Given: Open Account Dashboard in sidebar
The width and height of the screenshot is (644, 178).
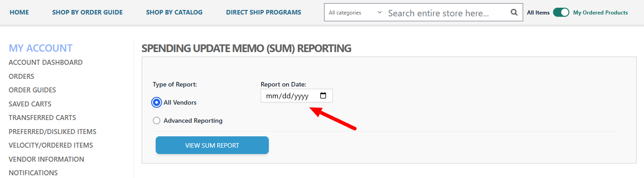Looking at the screenshot, I should point(46,63).
